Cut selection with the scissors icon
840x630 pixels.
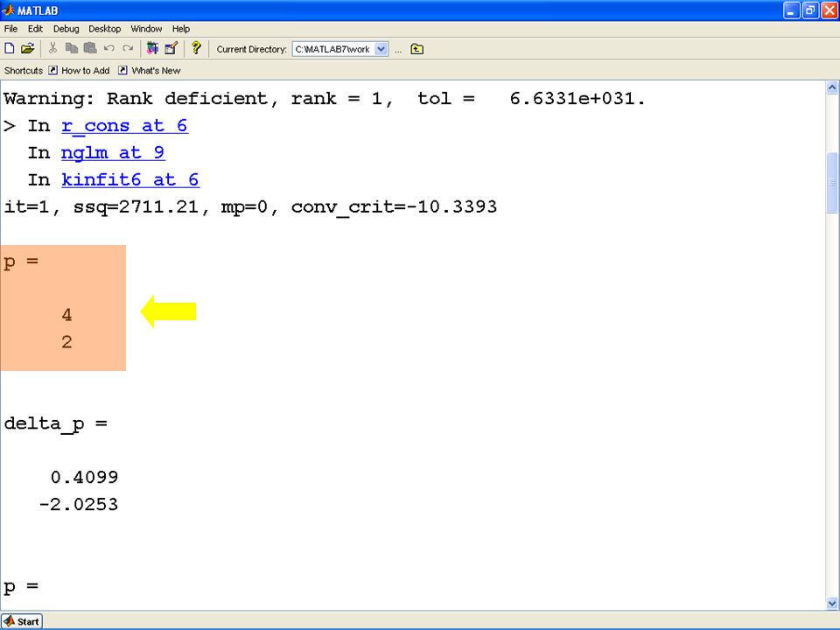coord(52,49)
